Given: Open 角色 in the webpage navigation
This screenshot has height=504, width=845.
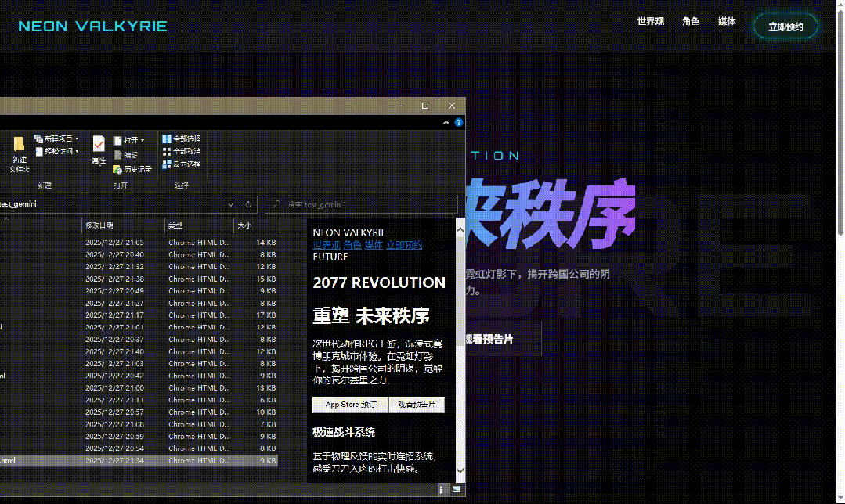Looking at the screenshot, I should pyautogui.click(x=691, y=22).
